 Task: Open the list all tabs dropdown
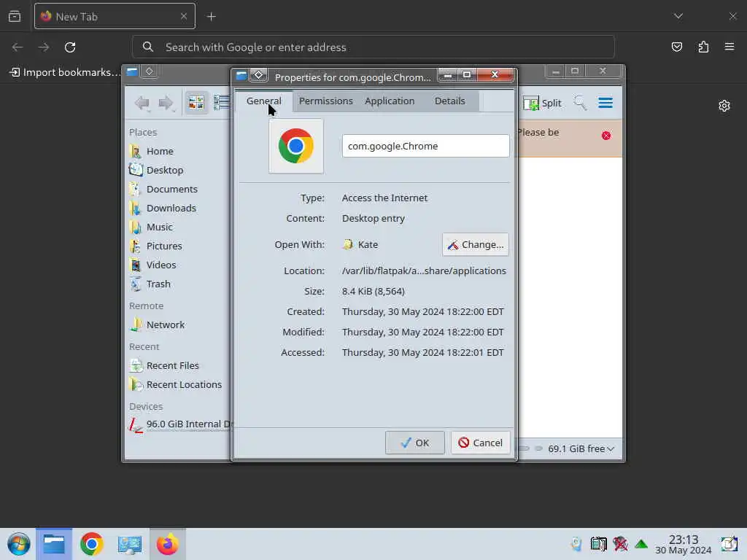pyautogui.click(x=678, y=16)
